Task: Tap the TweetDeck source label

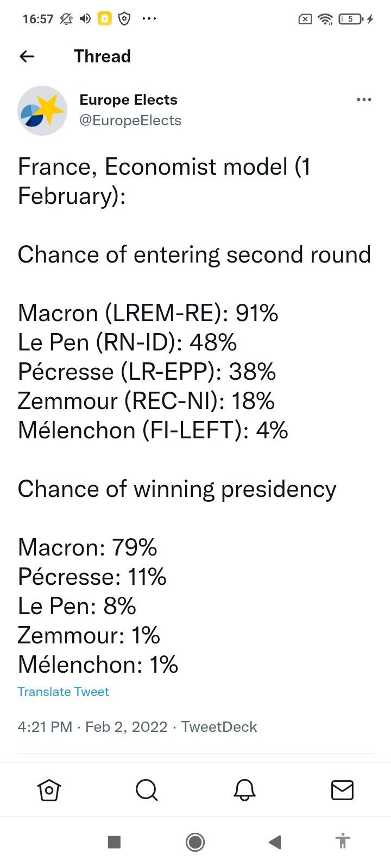Action: [x=219, y=727]
